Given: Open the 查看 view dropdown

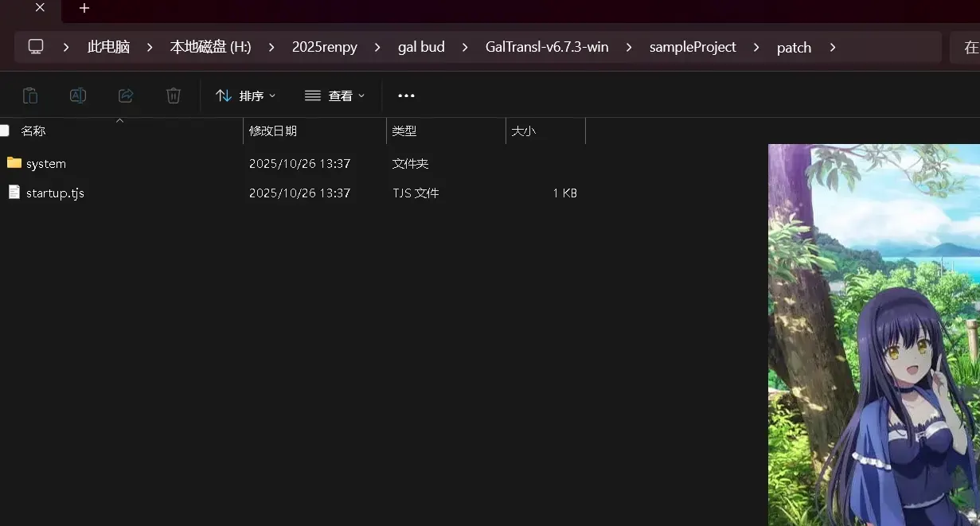Looking at the screenshot, I should [335, 95].
